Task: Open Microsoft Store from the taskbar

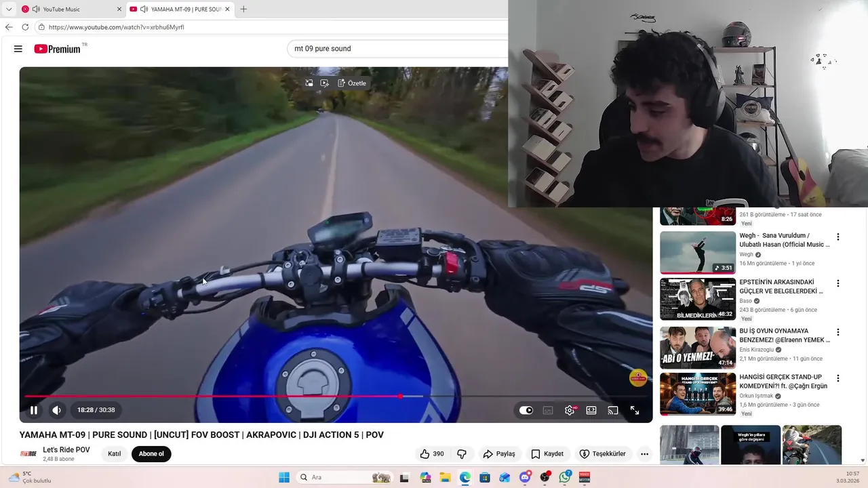Action: [485, 477]
